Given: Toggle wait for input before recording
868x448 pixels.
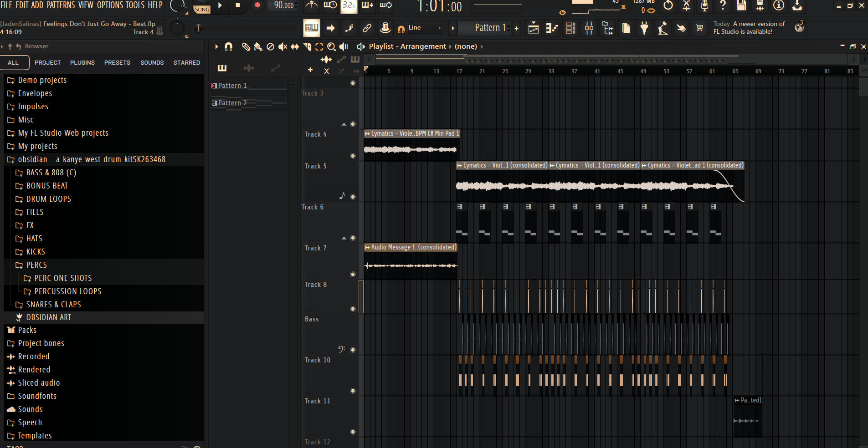Looking at the screenshot, I should click(330, 5).
